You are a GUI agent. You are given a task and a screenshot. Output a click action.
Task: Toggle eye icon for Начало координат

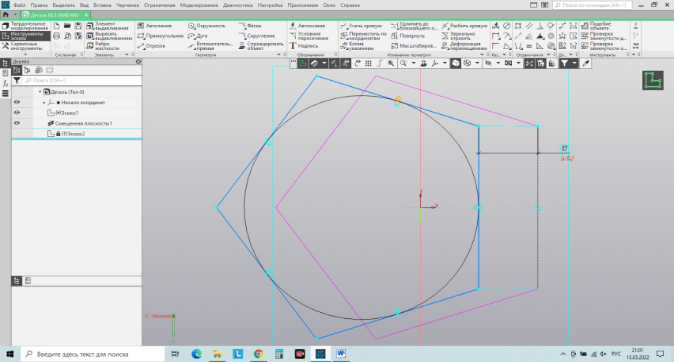[17, 102]
